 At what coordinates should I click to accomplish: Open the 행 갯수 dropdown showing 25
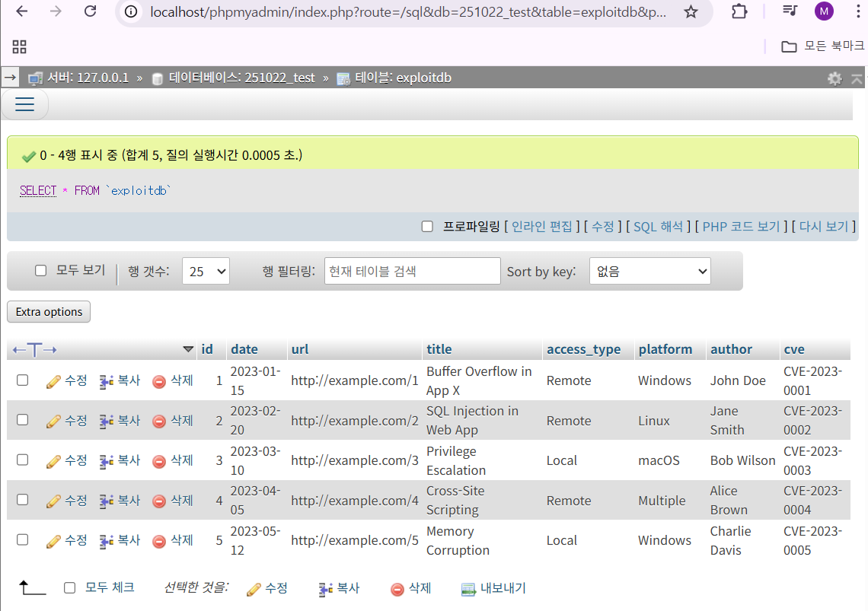tap(206, 270)
